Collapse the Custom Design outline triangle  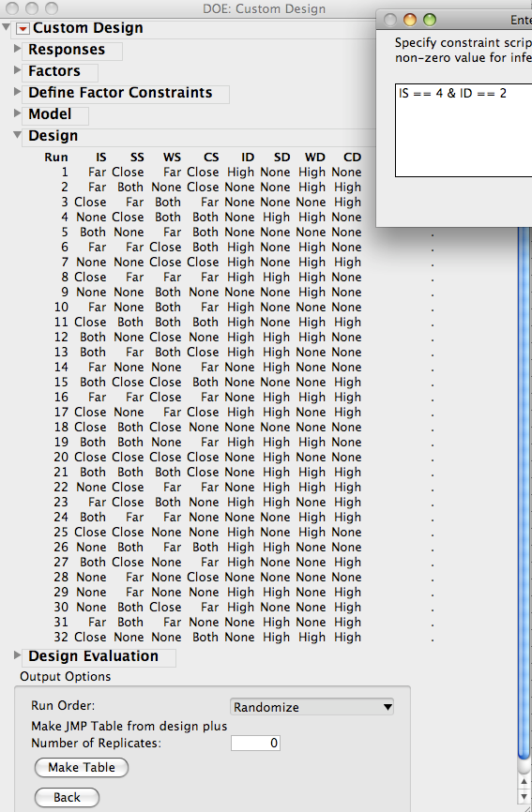(x=7, y=27)
